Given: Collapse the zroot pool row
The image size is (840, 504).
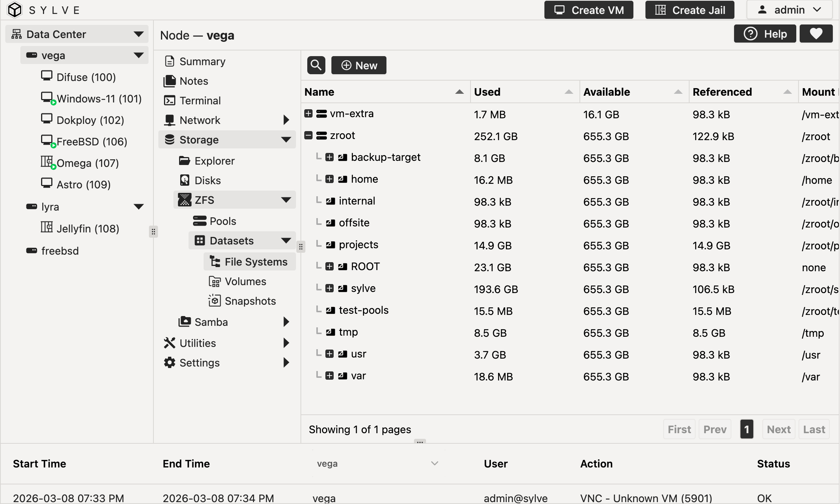Looking at the screenshot, I should 308,135.
